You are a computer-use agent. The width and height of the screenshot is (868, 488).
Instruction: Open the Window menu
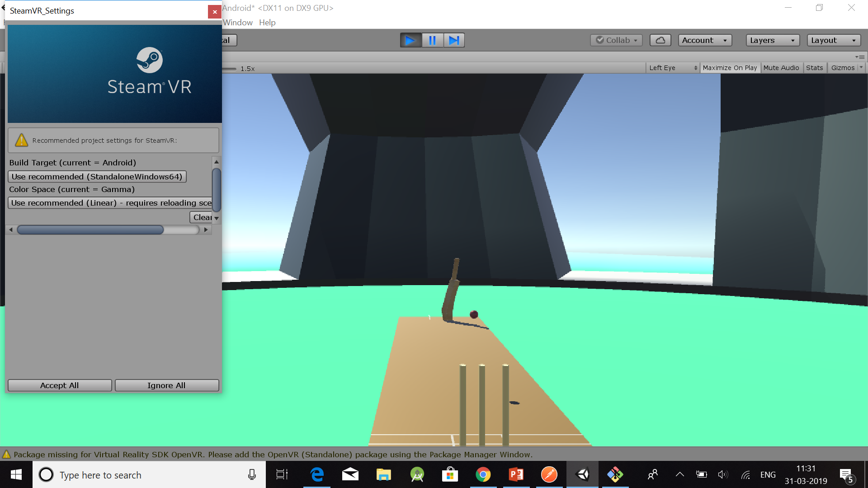[x=237, y=23]
